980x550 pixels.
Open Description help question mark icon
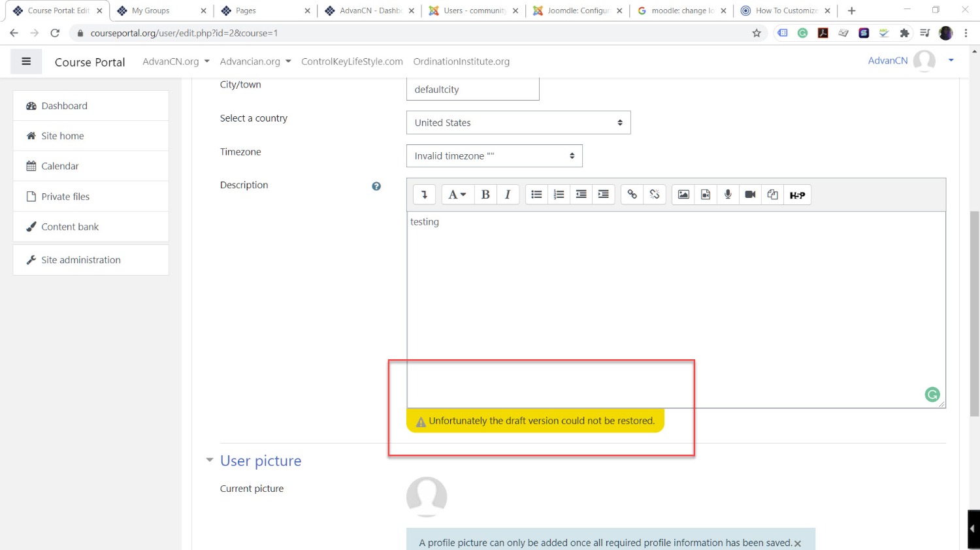tap(376, 186)
